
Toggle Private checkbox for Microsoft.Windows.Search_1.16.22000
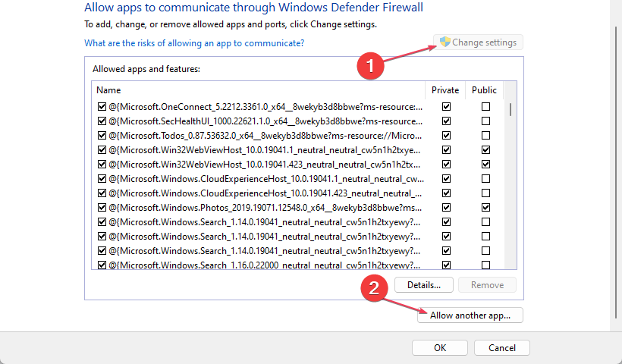click(x=446, y=265)
